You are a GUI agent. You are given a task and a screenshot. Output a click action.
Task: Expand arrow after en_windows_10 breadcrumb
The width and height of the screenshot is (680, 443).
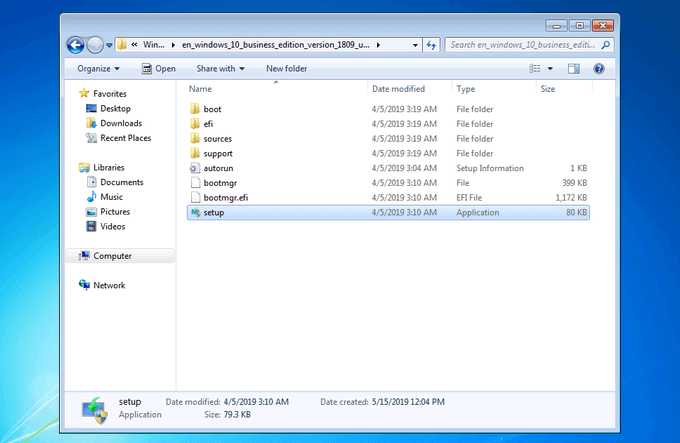378,45
